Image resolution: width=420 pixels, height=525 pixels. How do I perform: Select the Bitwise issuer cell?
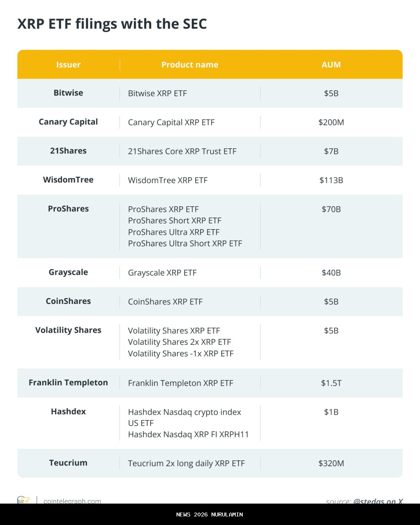tap(68, 93)
